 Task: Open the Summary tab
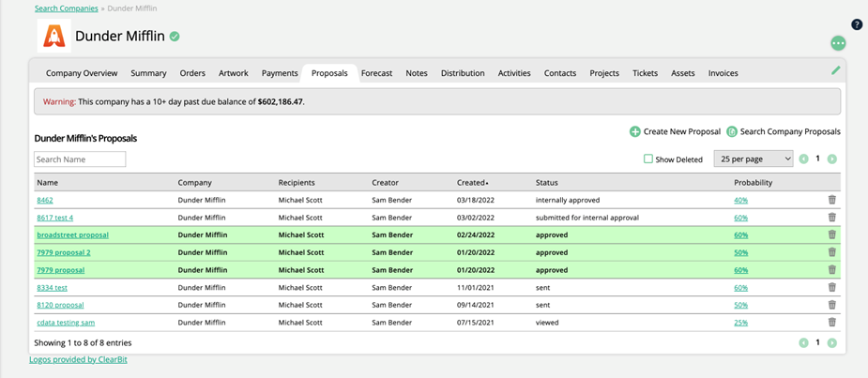coord(148,73)
